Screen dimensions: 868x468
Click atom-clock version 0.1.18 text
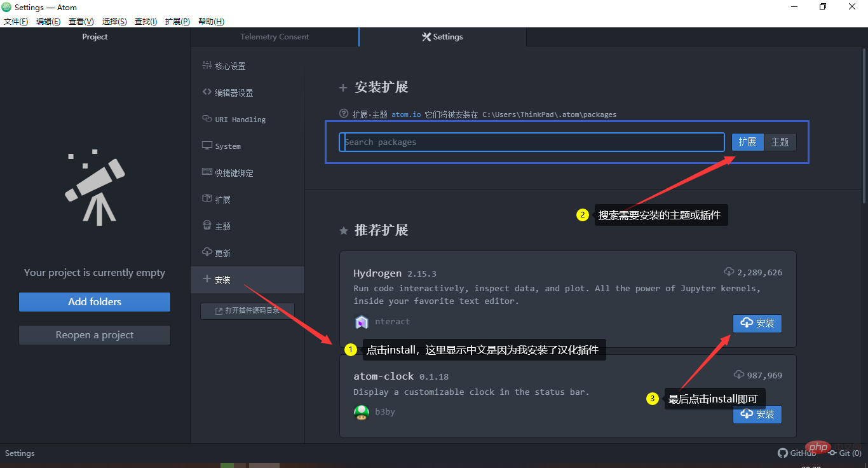(x=434, y=377)
